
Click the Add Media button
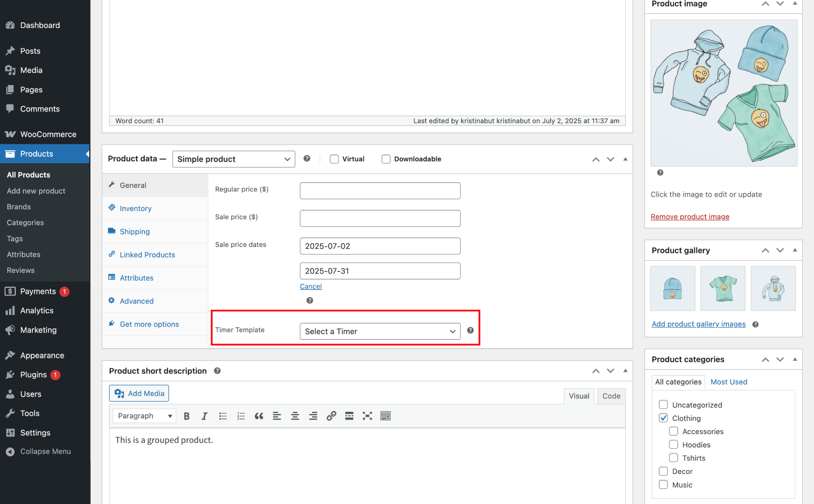[x=139, y=394]
